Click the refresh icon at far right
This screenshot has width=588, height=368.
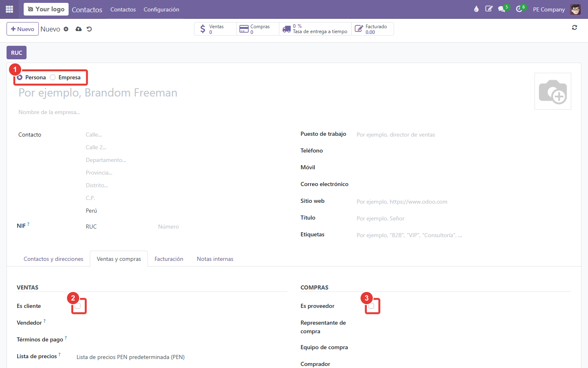575,27
